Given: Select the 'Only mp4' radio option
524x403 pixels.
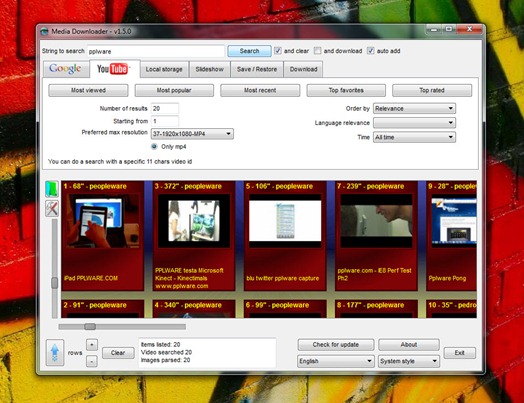Looking at the screenshot, I should pos(154,146).
